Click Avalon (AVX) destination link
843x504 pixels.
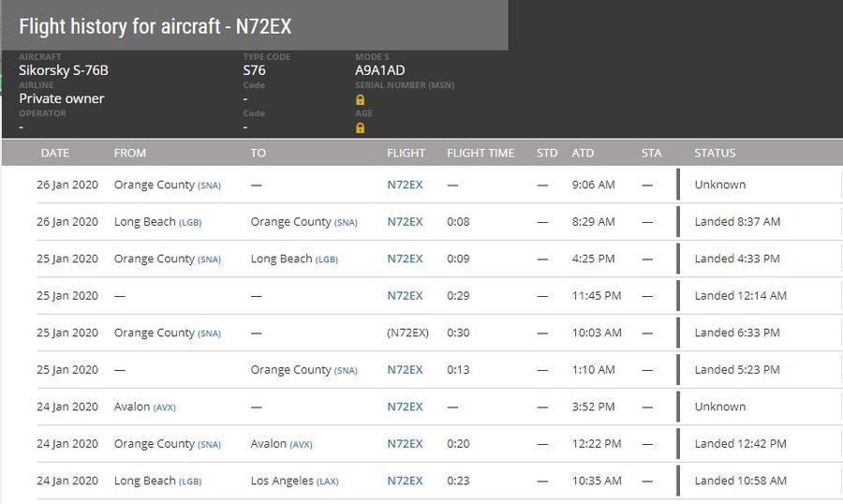coord(281,444)
